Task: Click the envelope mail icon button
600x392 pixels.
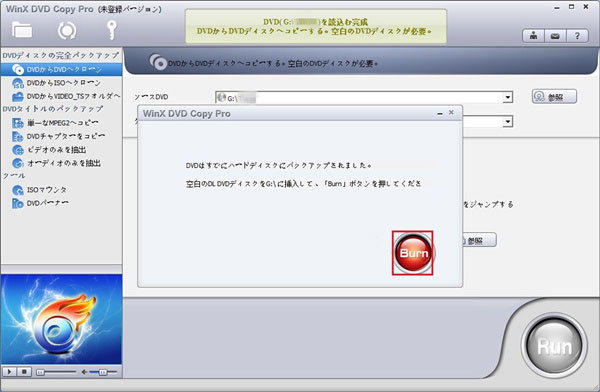Action: [555, 36]
